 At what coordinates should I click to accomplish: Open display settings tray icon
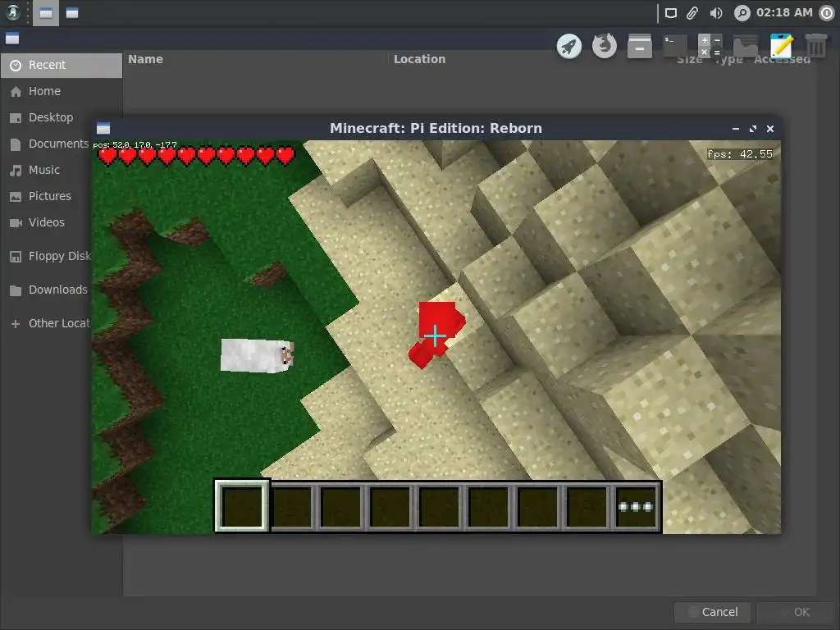click(x=671, y=13)
